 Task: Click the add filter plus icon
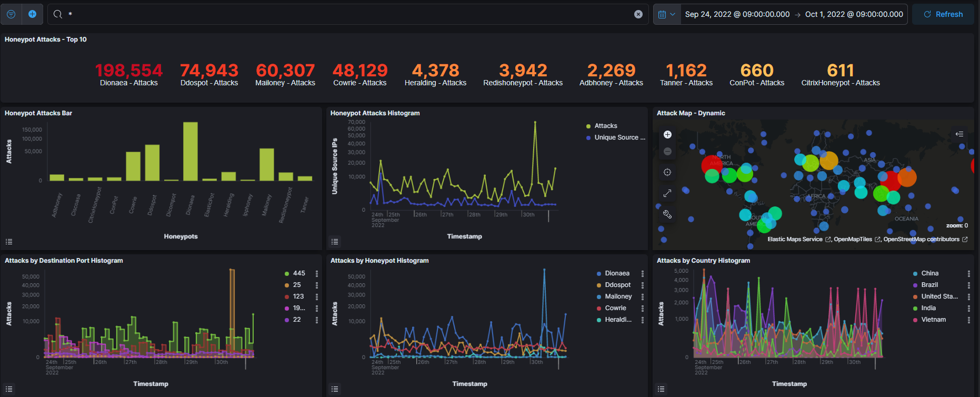(x=32, y=14)
